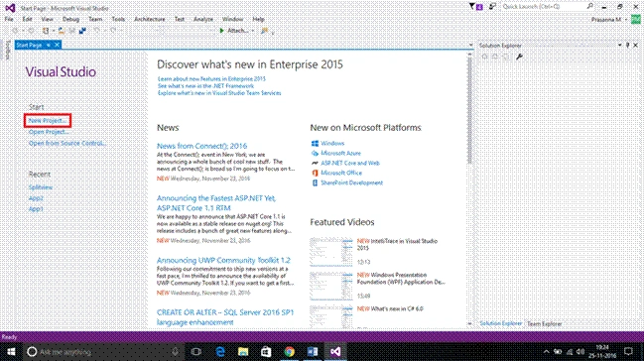
Task: Switch to the Solution Explorer bottom tab
Action: pos(501,323)
